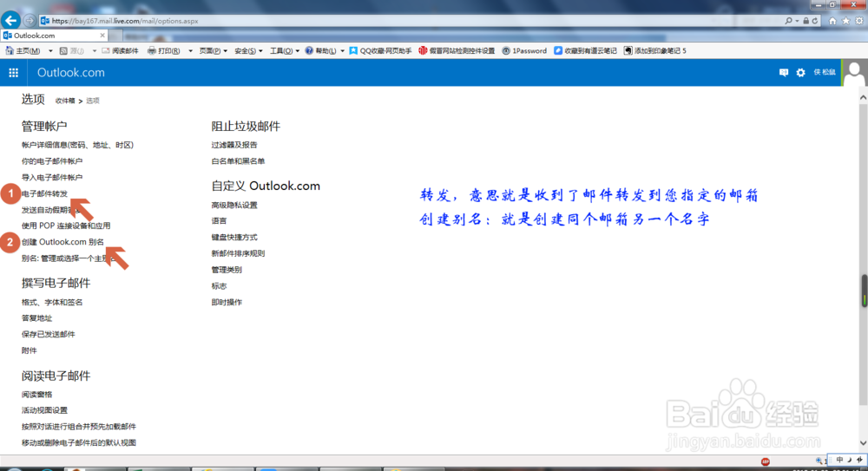This screenshot has width=868, height=471.
Task: Open 语言 language link
Action: (x=219, y=221)
